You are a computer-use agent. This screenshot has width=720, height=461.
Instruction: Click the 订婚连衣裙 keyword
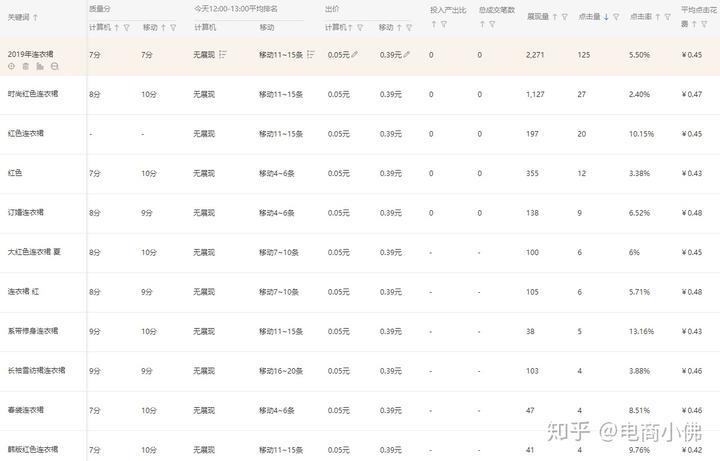tap(26, 212)
